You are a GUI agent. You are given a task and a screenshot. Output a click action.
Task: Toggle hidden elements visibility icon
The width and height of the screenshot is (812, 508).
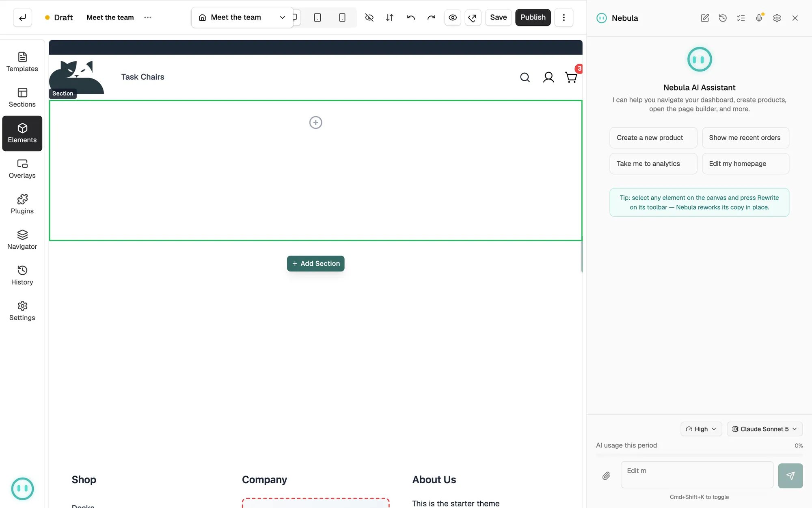click(x=369, y=17)
